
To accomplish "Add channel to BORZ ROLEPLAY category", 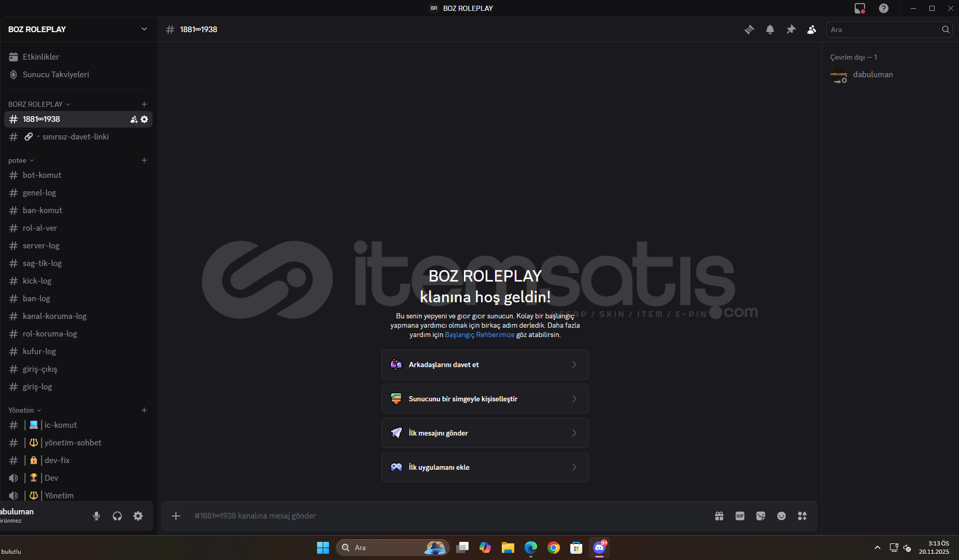I will [144, 104].
